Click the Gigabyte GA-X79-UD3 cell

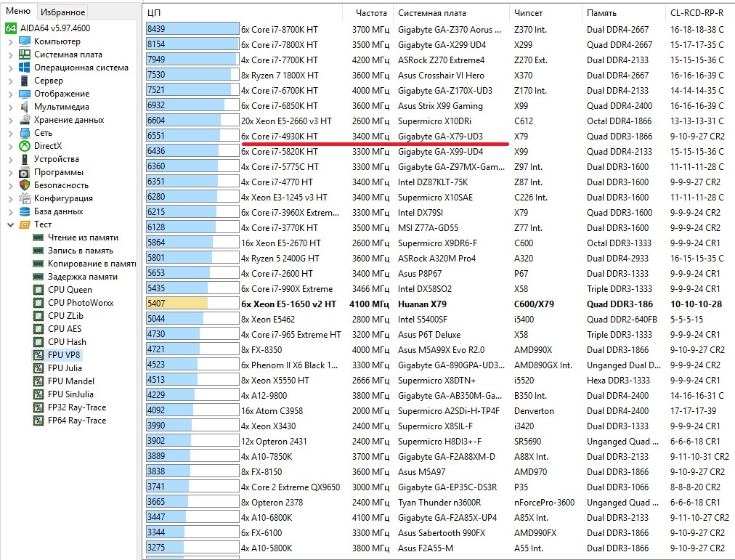440,137
